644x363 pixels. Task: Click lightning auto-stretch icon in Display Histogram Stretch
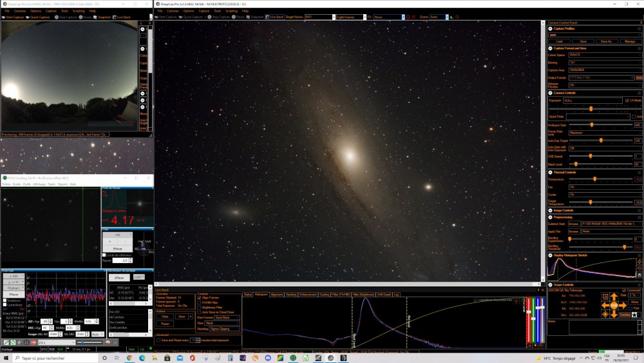coord(639,262)
